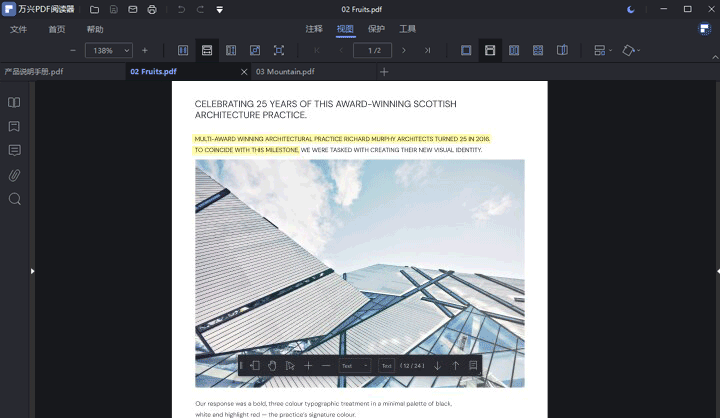Select two-page continuous layout icon
Viewport: 720px width, 418px height.
(x=538, y=50)
